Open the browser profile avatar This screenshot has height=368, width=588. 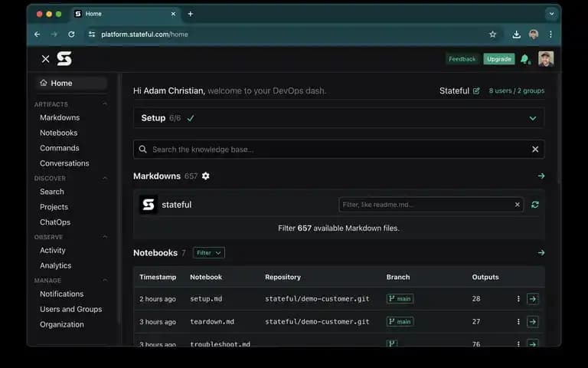click(533, 34)
